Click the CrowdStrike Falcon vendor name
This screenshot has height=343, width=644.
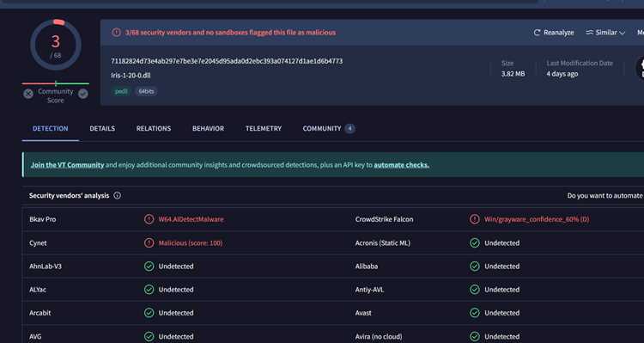click(384, 219)
